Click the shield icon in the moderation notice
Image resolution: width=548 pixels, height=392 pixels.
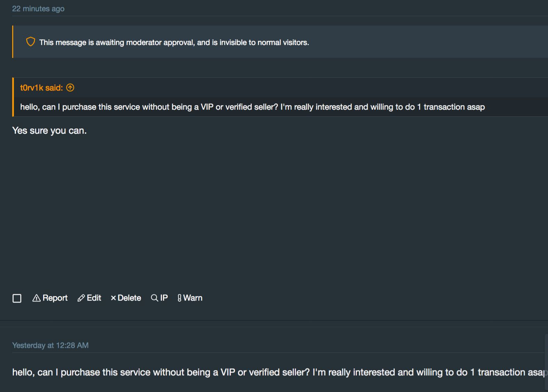(x=31, y=42)
